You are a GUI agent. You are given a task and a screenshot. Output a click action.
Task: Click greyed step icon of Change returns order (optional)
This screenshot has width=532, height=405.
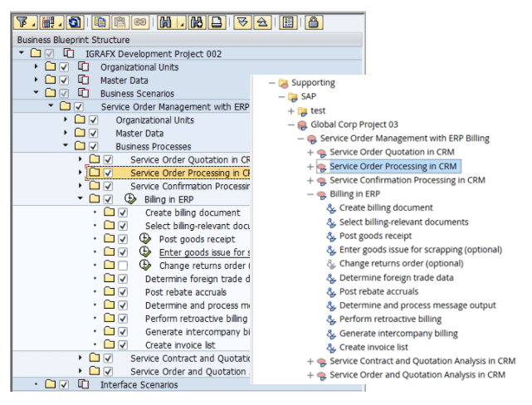[331, 264]
